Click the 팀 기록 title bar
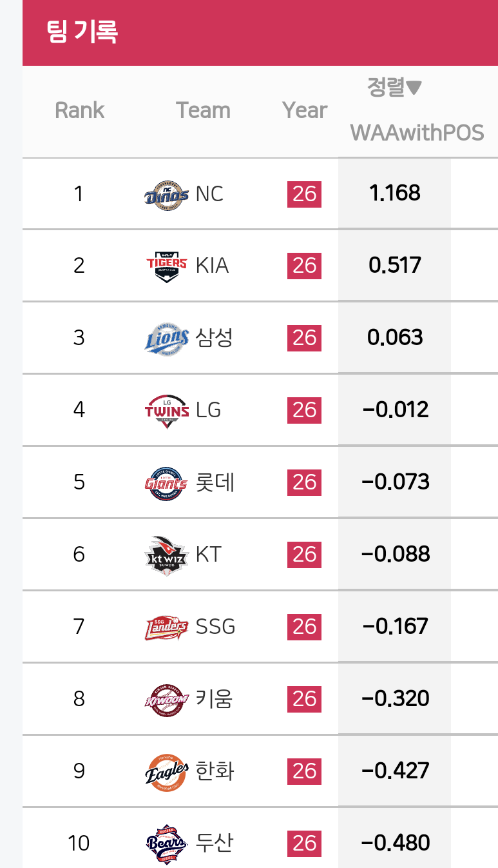 tap(260, 32)
